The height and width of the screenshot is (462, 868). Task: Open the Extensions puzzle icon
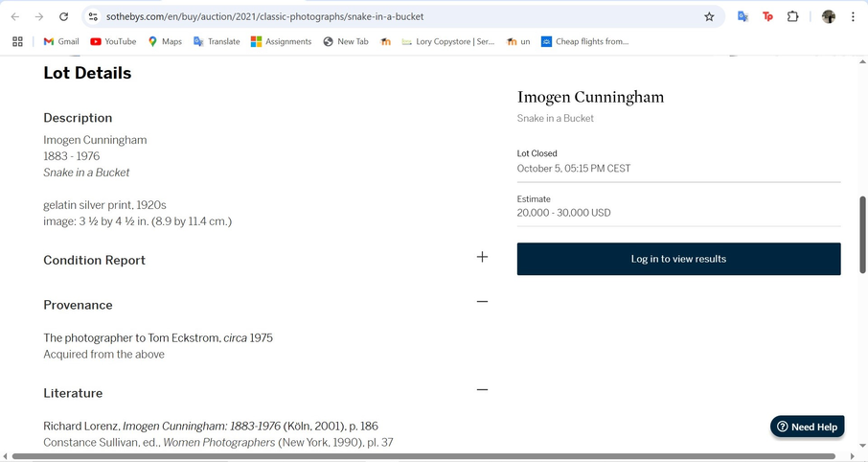point(793,16)
